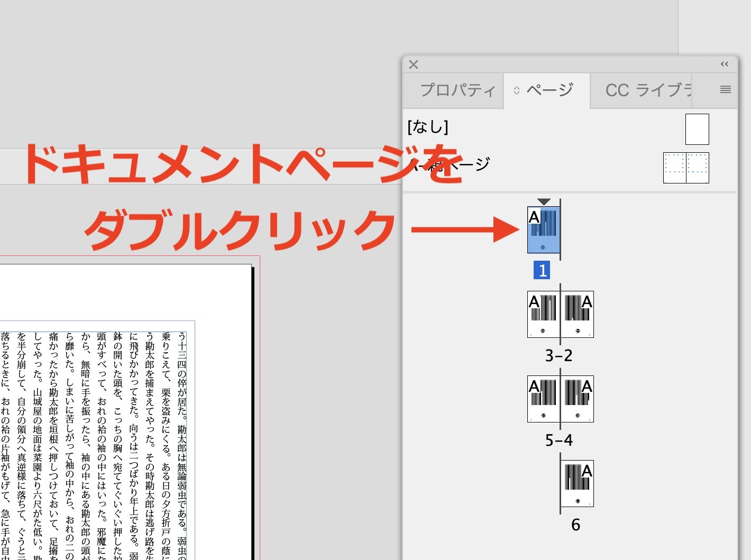Viewport: 751px width, 560px height.
Task: Click the spread label 3-2
Action: [559, 355]
